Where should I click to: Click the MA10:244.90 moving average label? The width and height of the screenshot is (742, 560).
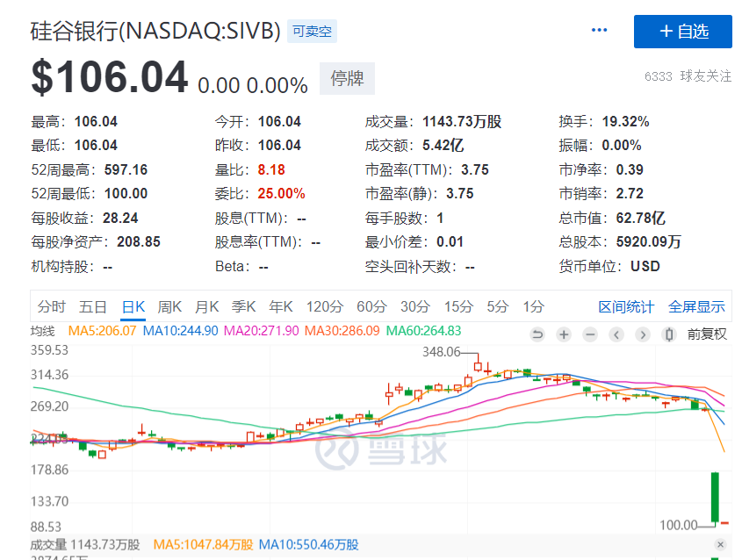tap(180, 331)
